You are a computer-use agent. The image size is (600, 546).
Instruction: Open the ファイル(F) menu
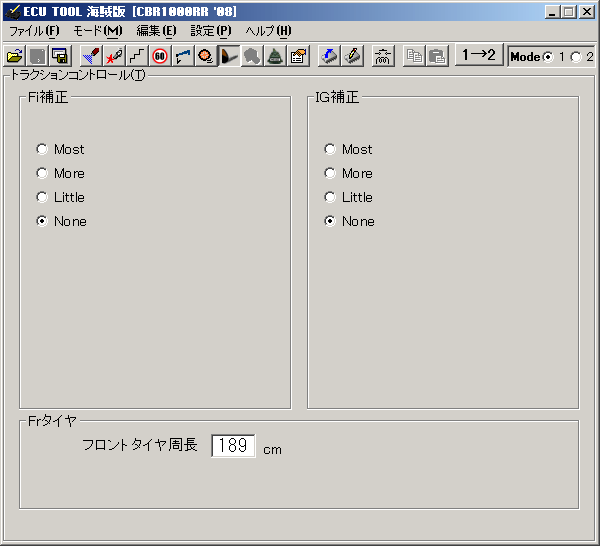click(34, 31)
